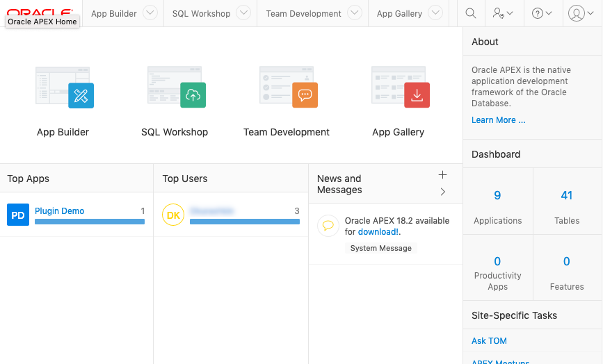Open the Help question-mark menu
The image size is (603, 364).
click(x=542, y=13)
